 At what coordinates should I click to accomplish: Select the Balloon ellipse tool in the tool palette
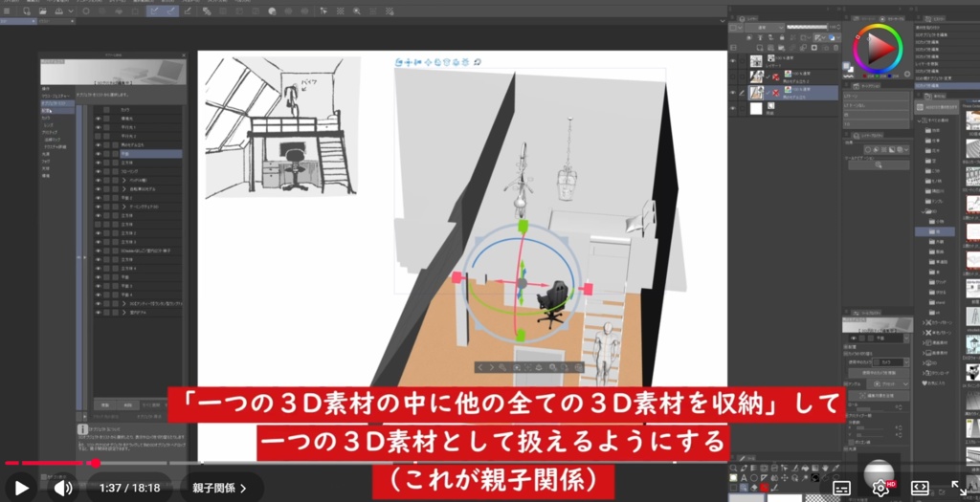[x=754, y=478]
